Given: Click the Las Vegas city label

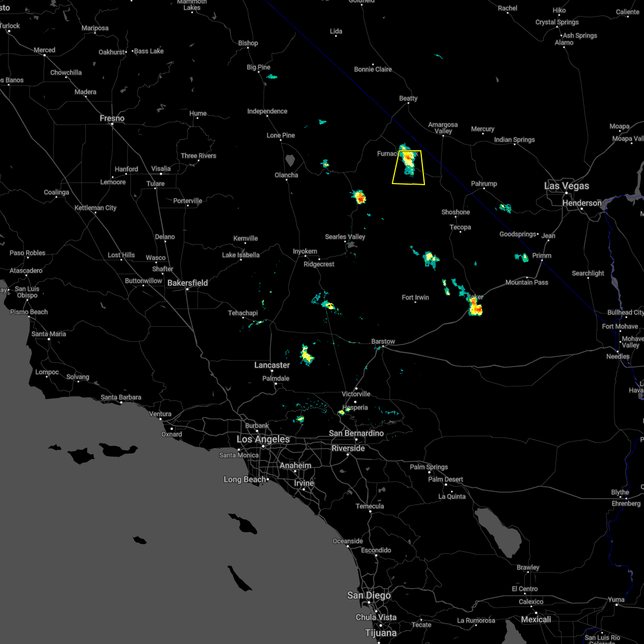Looking at the screenshot, I should [566, 186].
